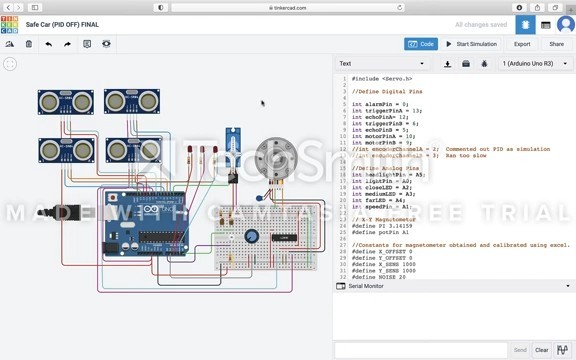The width and height of the screenshot is (576, 360).
Task: Open the browser downloads icon
Action: click(x=519, y=7)
